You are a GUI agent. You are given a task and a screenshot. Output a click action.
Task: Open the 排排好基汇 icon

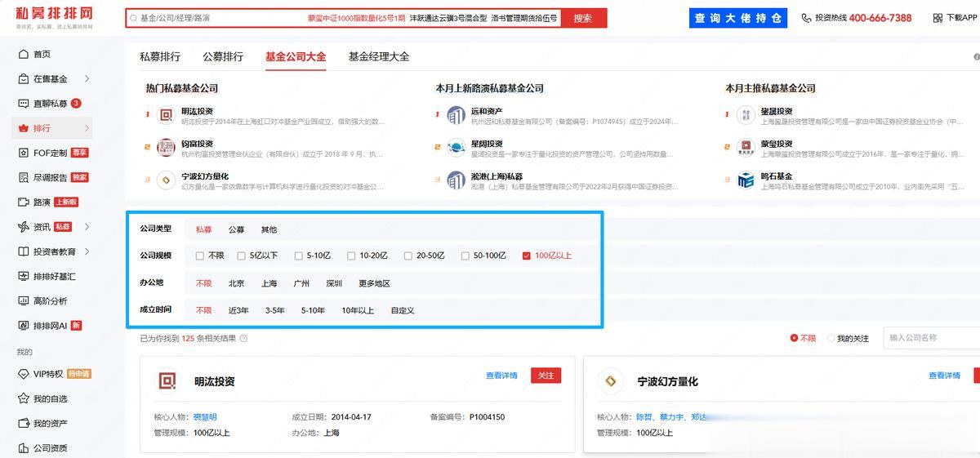point(23,276)
